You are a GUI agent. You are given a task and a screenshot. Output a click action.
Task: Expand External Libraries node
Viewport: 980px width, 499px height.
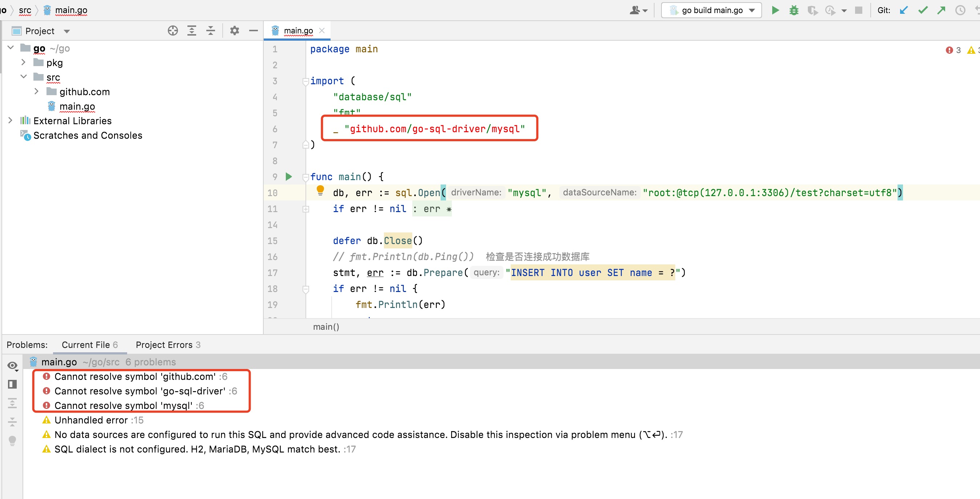point(10,120)
